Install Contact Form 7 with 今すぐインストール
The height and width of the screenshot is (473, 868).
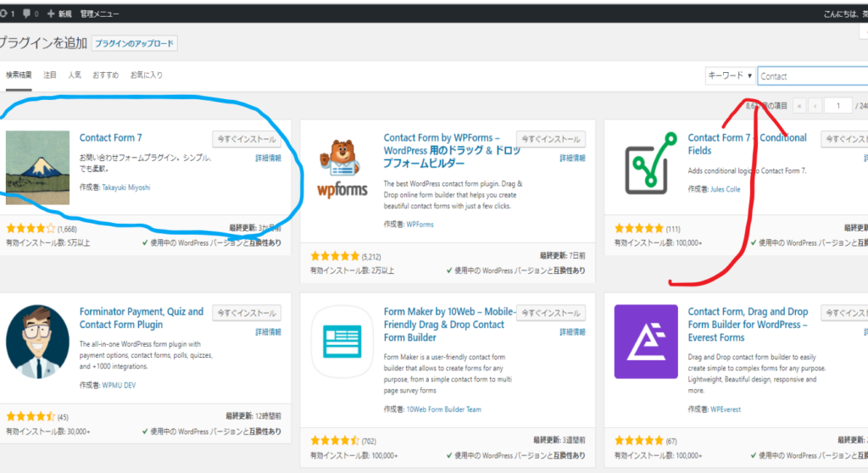point(247,139)
